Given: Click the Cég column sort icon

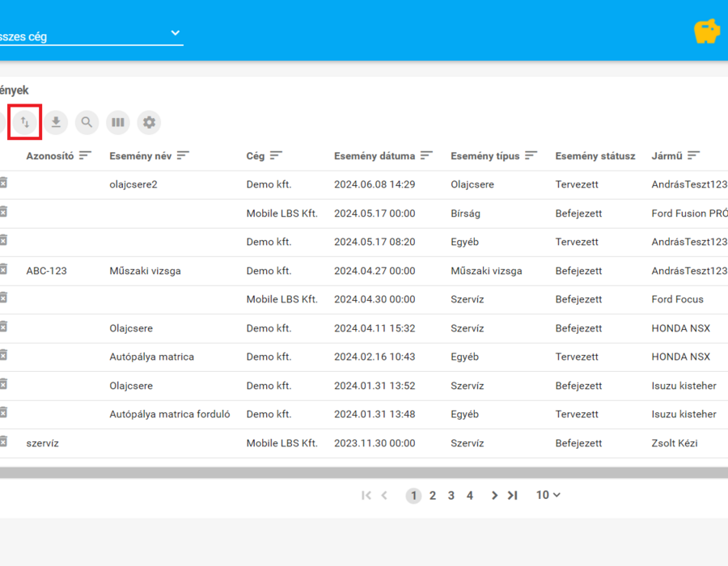Looking at the screenshot, I should point(277,155).
